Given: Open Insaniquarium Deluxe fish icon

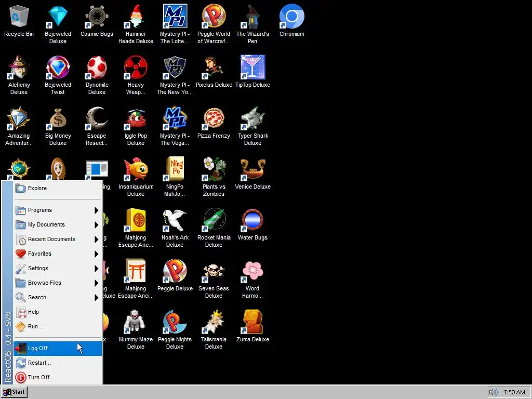Looking at the screenshot, I should click(136, 169).
